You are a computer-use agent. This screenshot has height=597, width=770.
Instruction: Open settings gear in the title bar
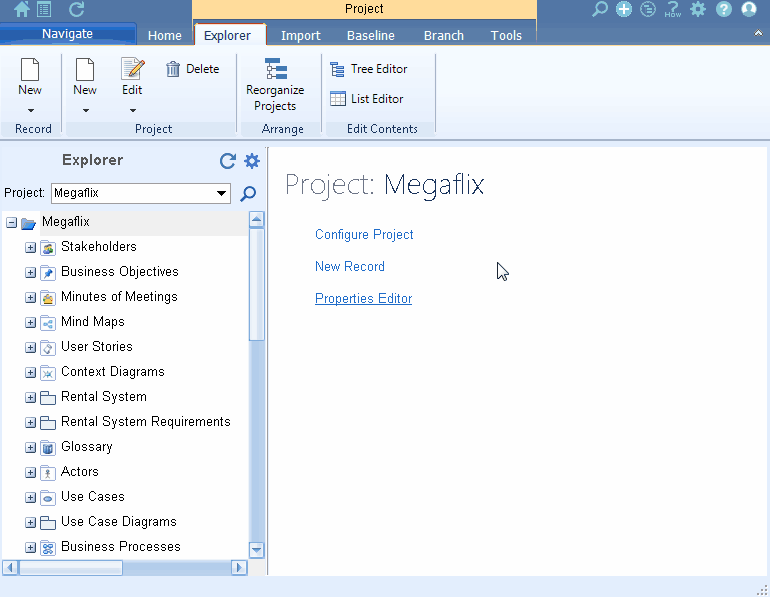[698, 9]
